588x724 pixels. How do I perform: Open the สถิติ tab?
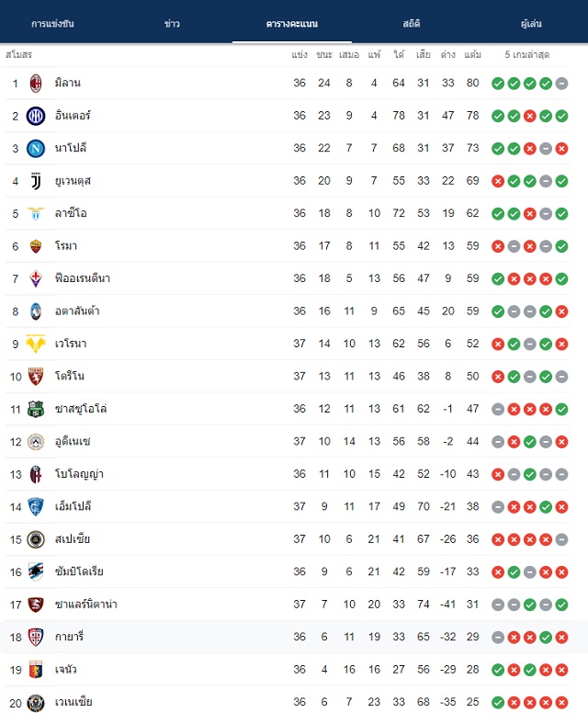tap(412, 24)
